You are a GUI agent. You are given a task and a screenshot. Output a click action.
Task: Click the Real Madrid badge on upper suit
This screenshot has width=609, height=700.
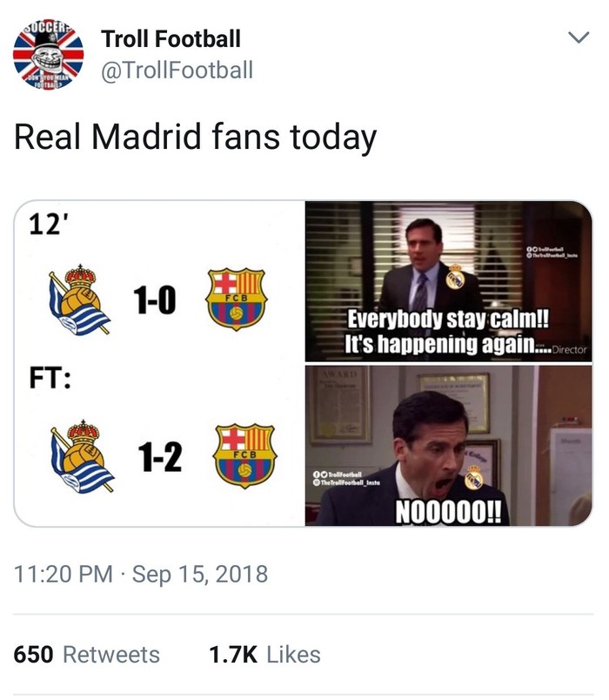pyautogui.click(x=453, y=279)
